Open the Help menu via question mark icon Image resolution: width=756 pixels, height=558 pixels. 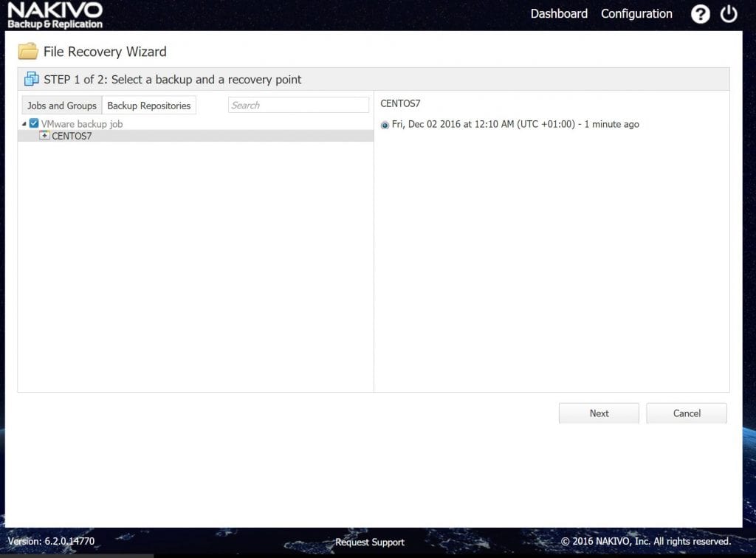(700, 14)
